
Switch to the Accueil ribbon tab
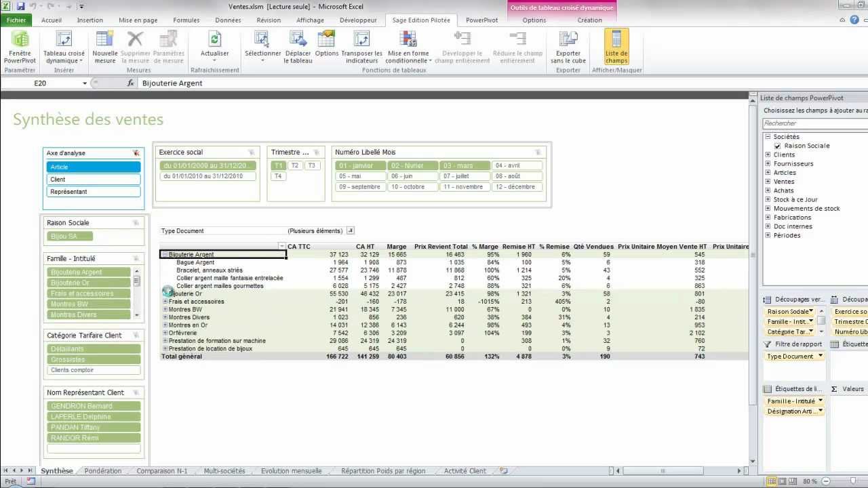tap(52, 20)
